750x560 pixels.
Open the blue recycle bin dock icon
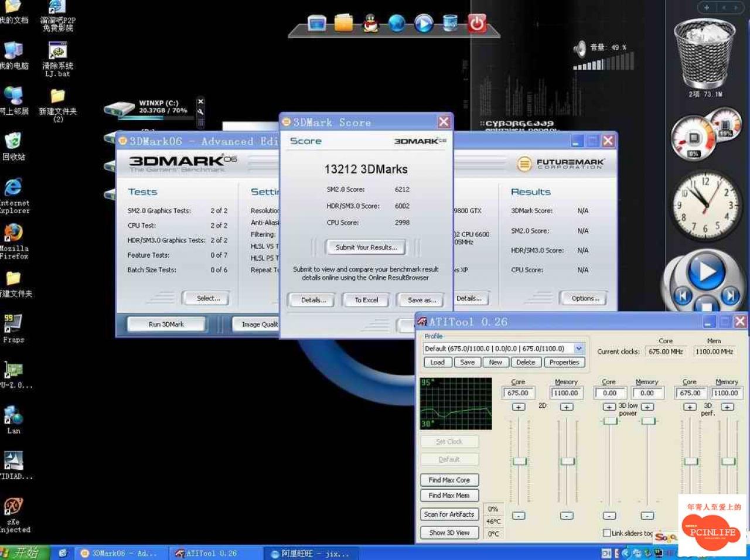pyautogui.click(x=450, y=23)
